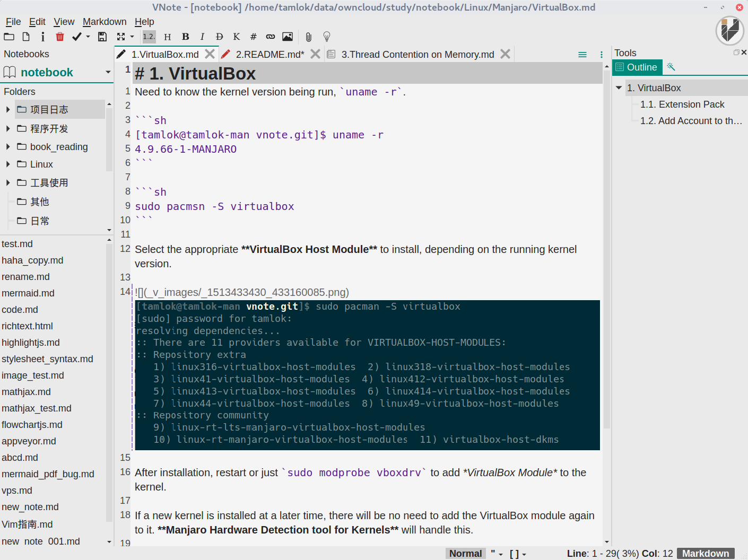Expand the Linux folder arrow
748x560 pixels.
click(x=8, y=164)
